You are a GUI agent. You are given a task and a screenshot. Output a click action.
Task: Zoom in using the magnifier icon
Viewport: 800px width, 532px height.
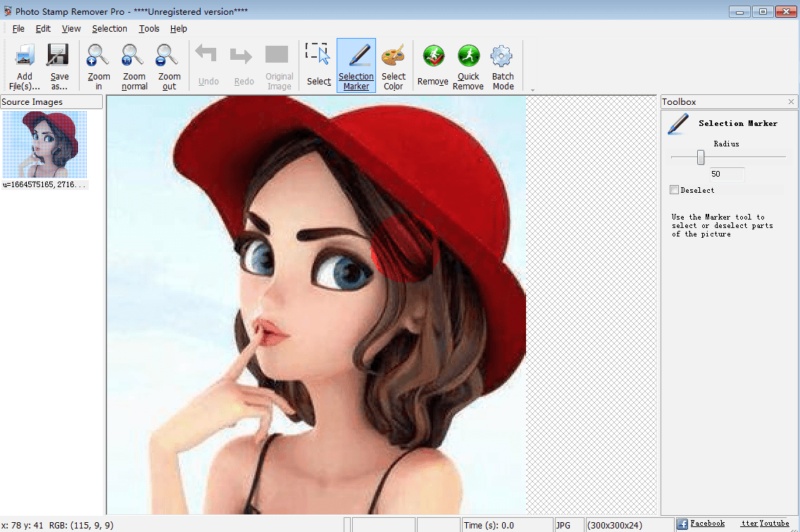pyautogui.click(x=99, y=56)
